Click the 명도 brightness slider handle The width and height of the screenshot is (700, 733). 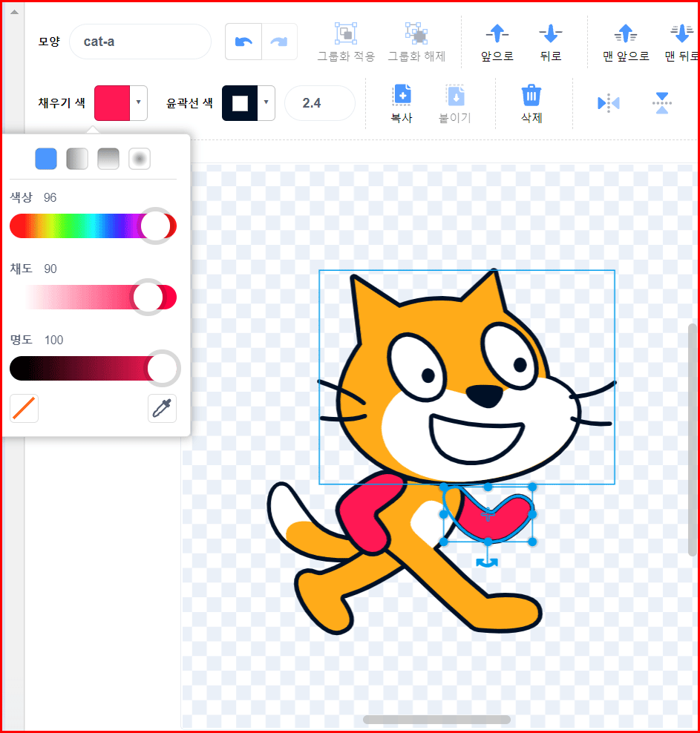[163, 368]
